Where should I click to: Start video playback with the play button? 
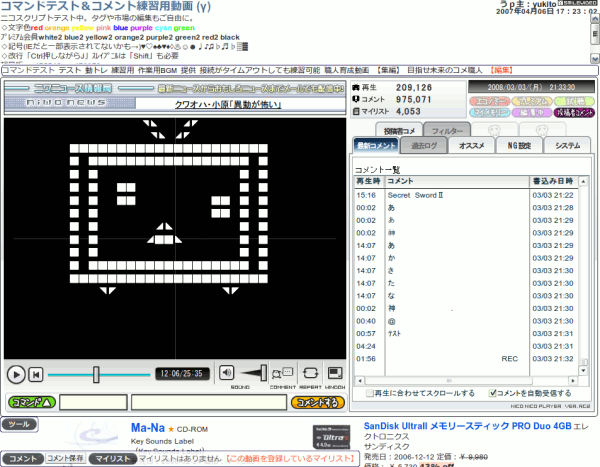(x=16, y=374)
